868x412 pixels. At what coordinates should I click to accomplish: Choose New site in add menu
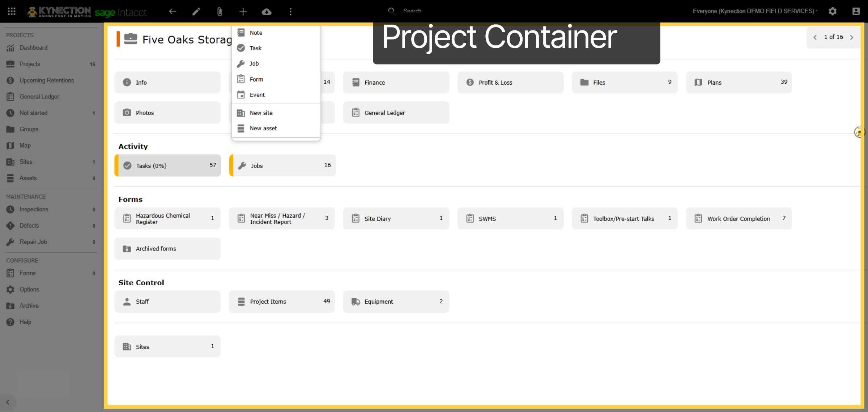click(x=276, y=113)
